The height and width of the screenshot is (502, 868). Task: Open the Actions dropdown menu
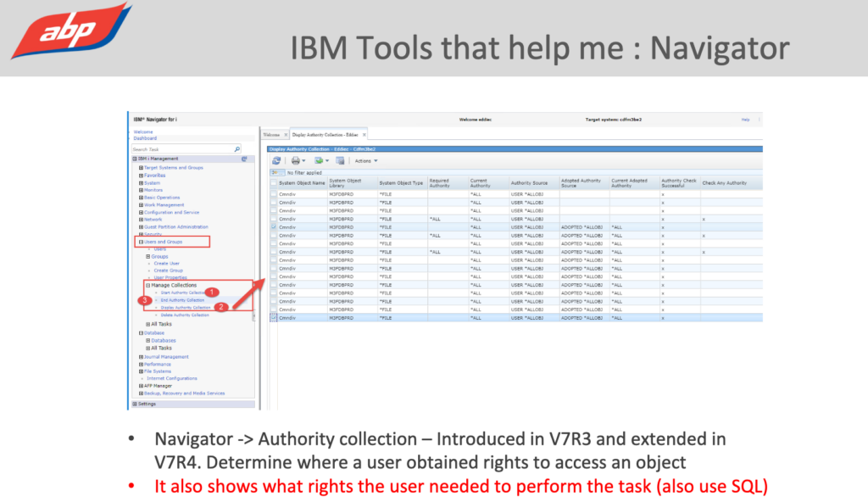366,160
